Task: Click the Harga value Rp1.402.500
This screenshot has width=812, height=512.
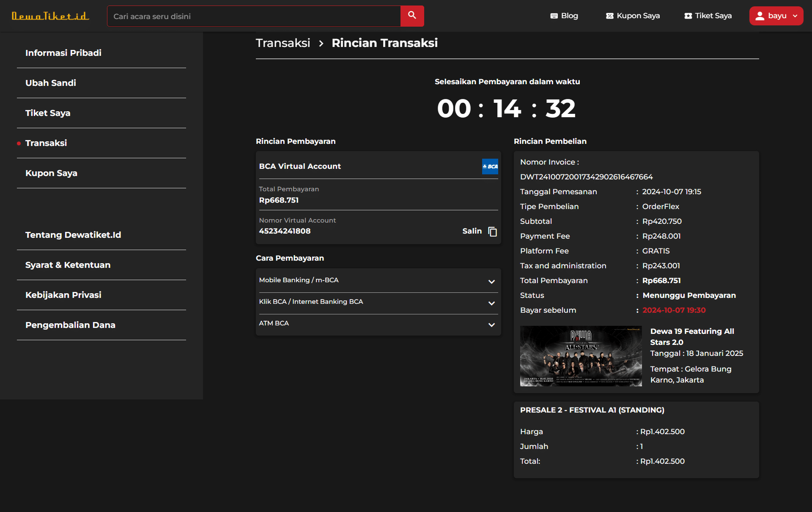Action: coord(662,432)
